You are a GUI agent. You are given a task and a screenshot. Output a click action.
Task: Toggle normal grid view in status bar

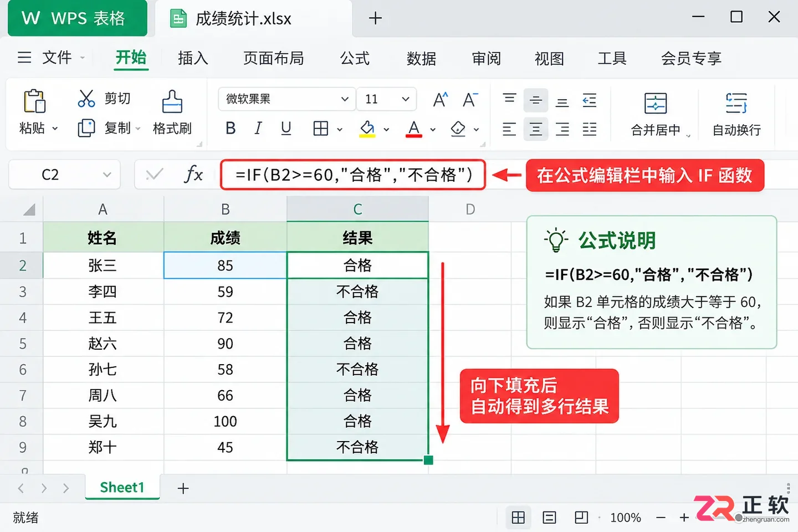coord(518,518)
